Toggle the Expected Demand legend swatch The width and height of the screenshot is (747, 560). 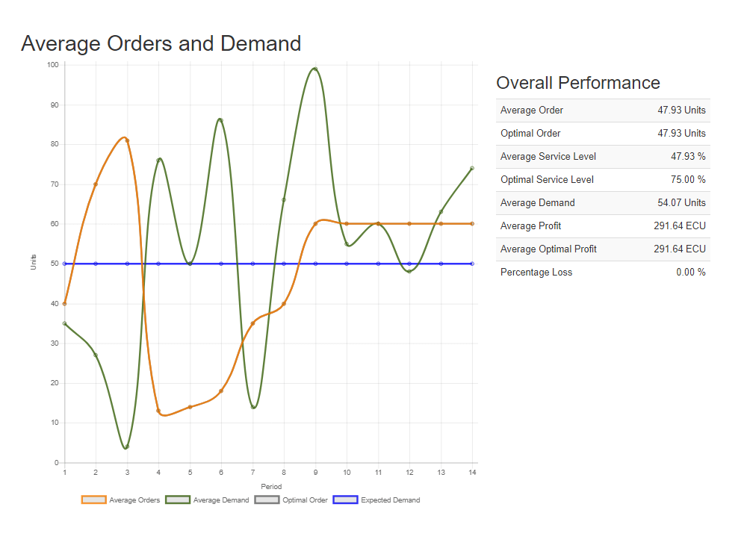[x=345, y=500]
